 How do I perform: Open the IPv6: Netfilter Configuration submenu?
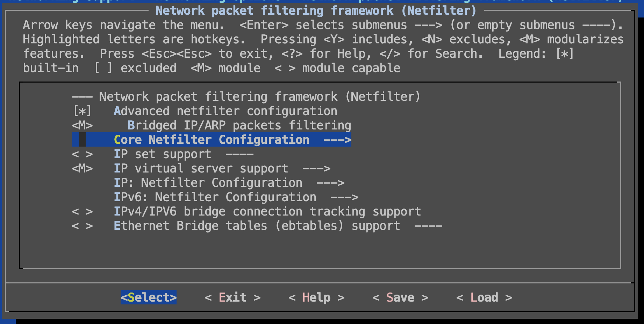tap(215, 197)
